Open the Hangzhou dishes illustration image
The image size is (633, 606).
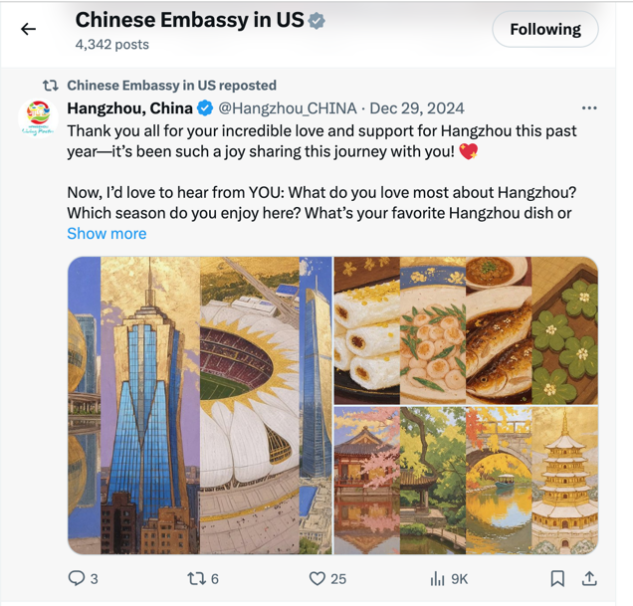[466, 331]
